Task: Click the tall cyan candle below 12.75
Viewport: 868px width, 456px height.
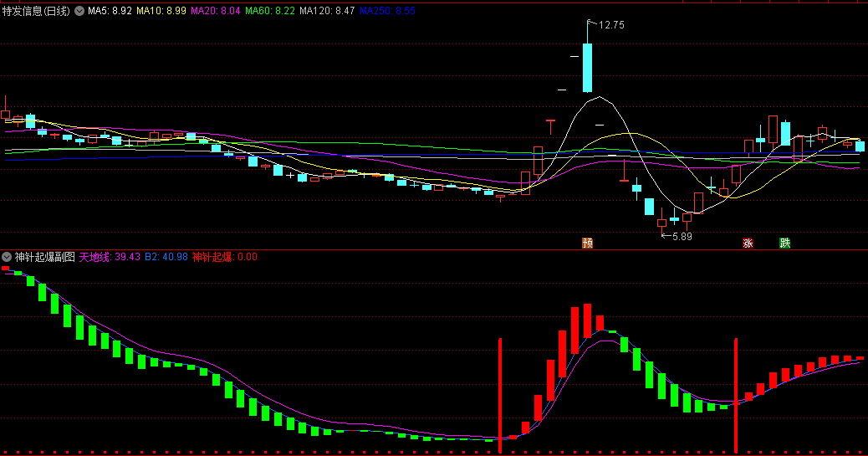Action: [x=587, y=68]
